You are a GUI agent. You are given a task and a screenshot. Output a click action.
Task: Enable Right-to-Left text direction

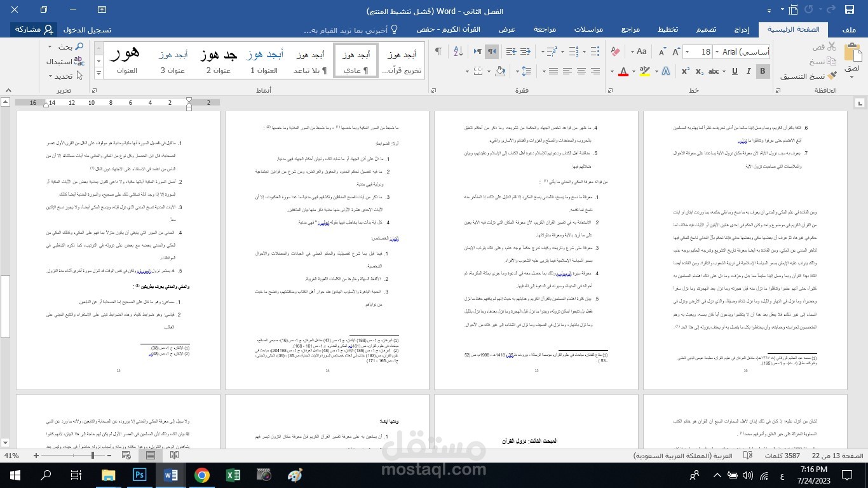tap(492, 51)
